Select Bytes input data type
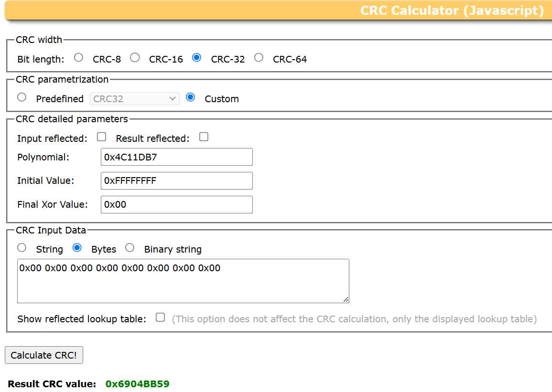The width and height of the screenshot is (552, 392). 77,248
